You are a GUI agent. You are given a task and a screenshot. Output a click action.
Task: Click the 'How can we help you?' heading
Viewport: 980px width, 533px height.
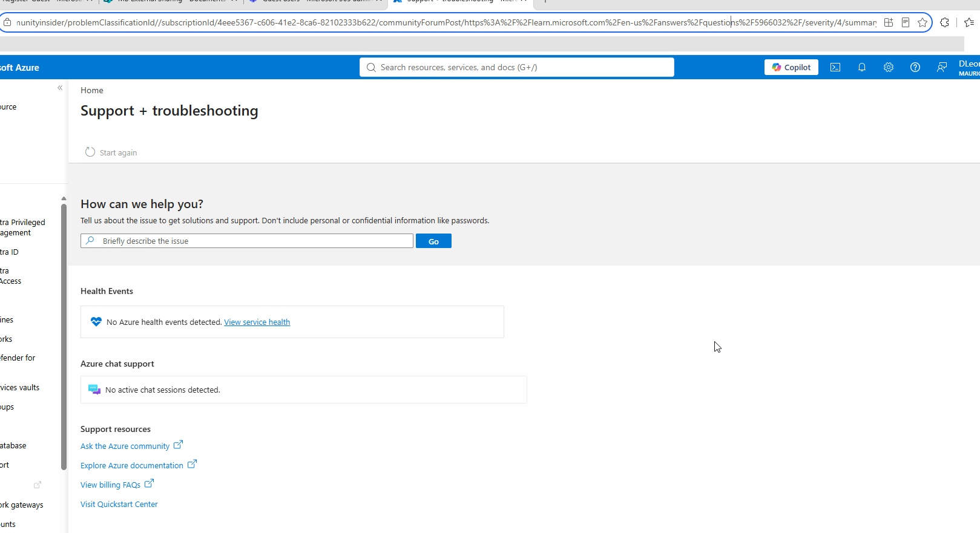tap(142, 204)
